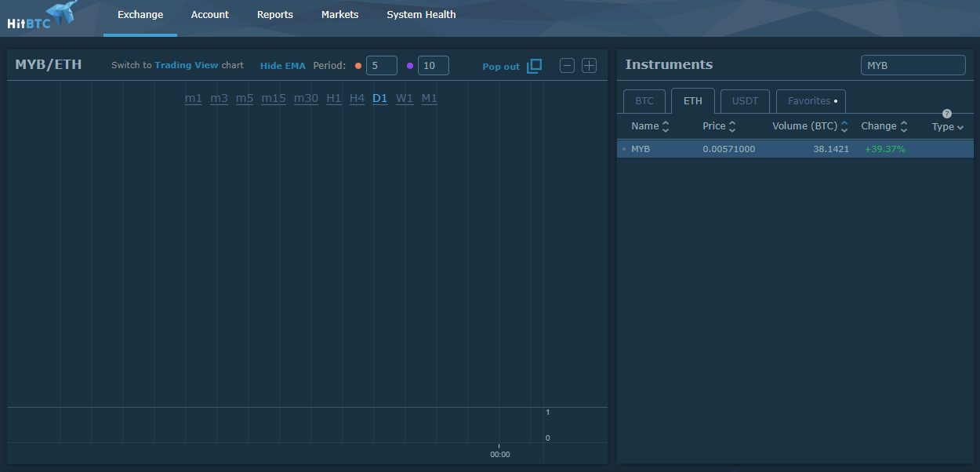Select the m1 chart timeframe

coord(194,98)
